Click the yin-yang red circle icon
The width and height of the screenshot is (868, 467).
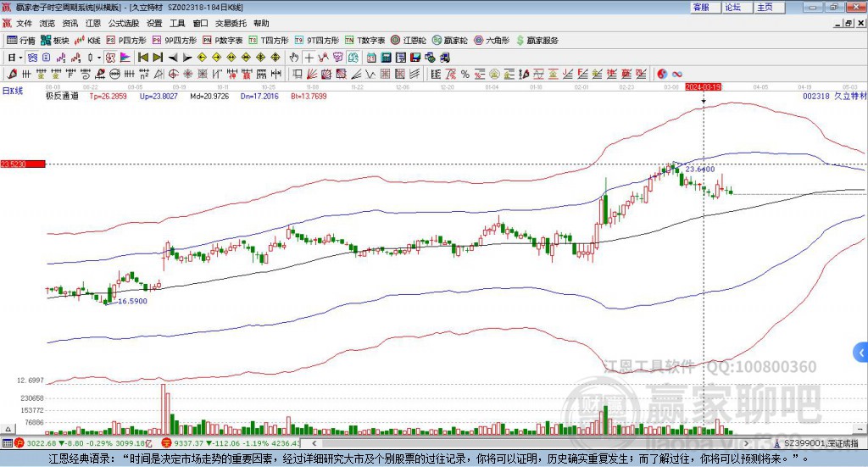click(x=662, y=74)
